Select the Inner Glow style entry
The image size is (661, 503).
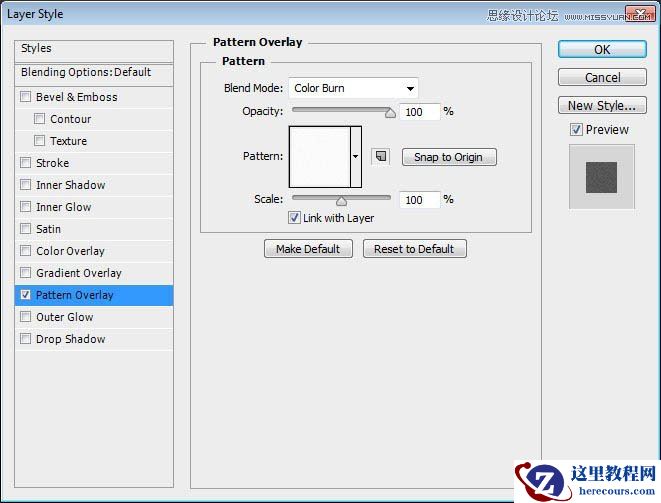[x=94, y=207]
